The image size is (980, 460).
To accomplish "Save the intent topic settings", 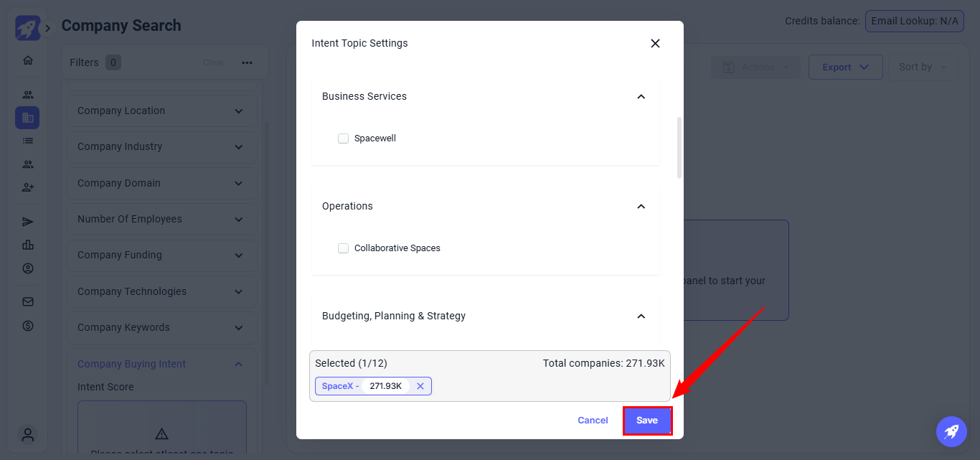I will click(x=647, y=421).
